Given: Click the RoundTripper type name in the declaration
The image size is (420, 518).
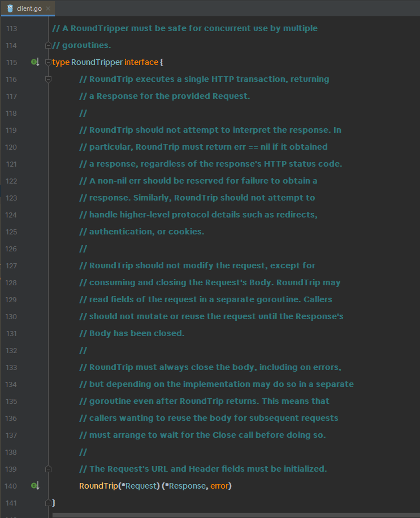Looking at the screenshot, I should pos(97,62).
